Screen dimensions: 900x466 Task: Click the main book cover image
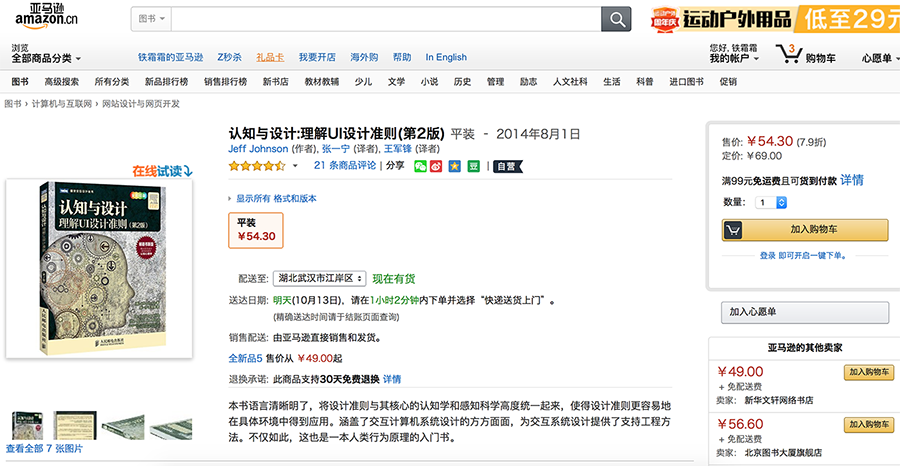(99, 269)
